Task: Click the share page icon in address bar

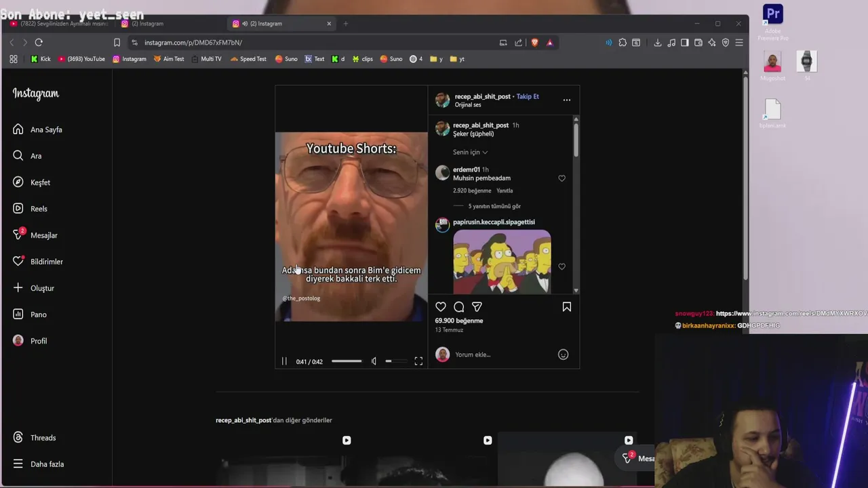Action: pyautogui.click(x=519, y=43)
